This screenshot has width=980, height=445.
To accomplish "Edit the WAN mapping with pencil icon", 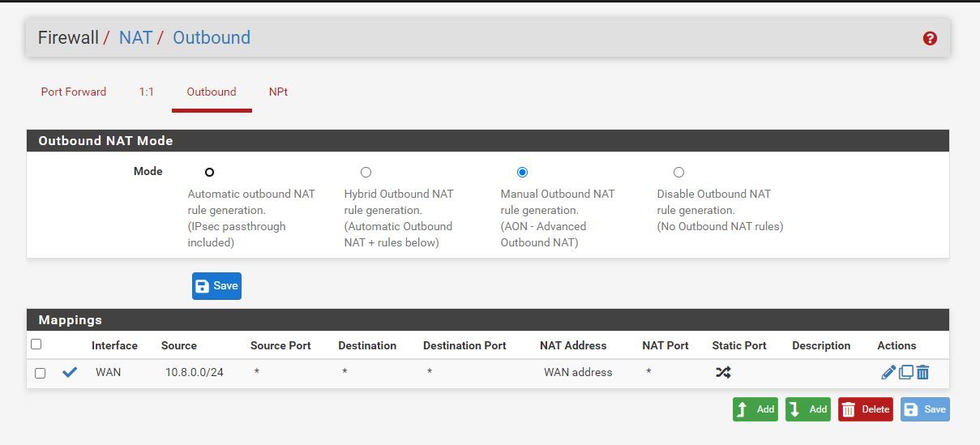I will click(x=888, y=372).
